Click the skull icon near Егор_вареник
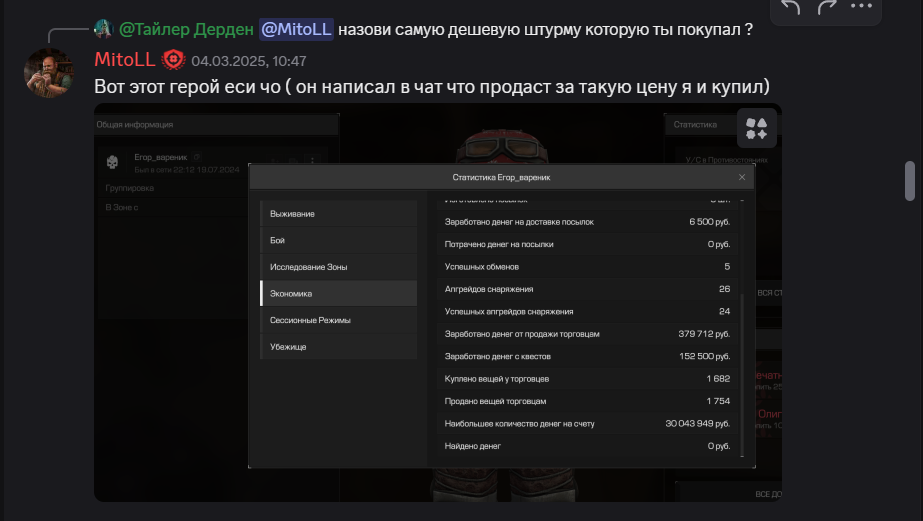The image size is (923, 521). pyautogui.click(x=112, y=162)
